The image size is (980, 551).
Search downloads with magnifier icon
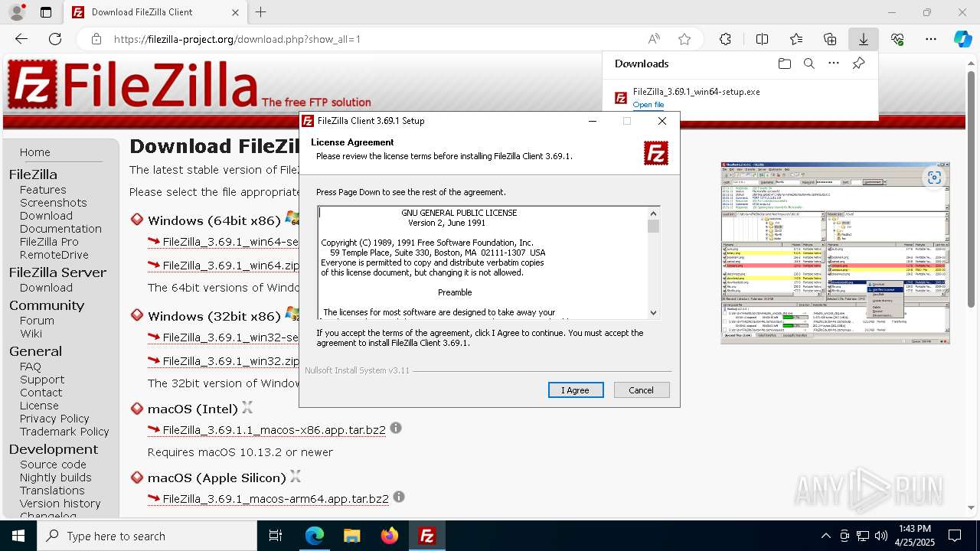click(809, 64)
